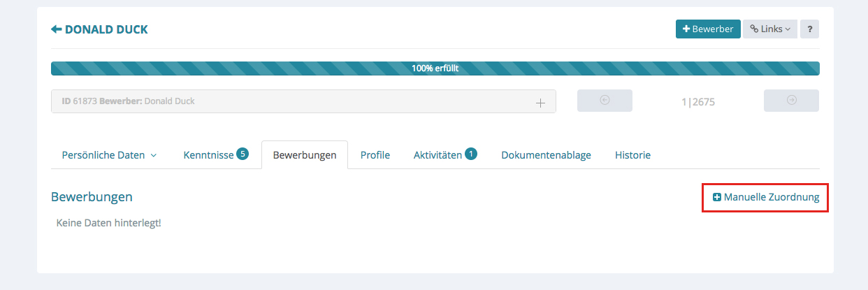Expand the Persönliche Daten tab dropdown
Image resolution: width=868 pixels, height=290 pixels.
[154, 155]
